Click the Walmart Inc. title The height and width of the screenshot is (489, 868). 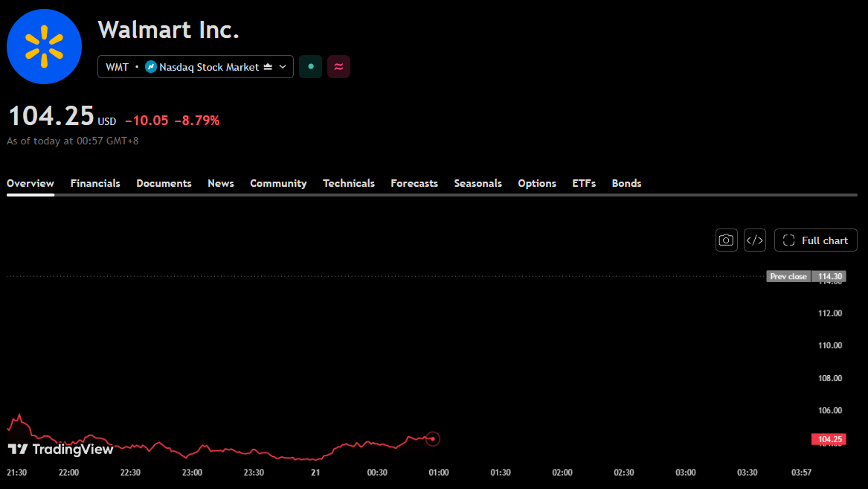(x=168, y=30)
